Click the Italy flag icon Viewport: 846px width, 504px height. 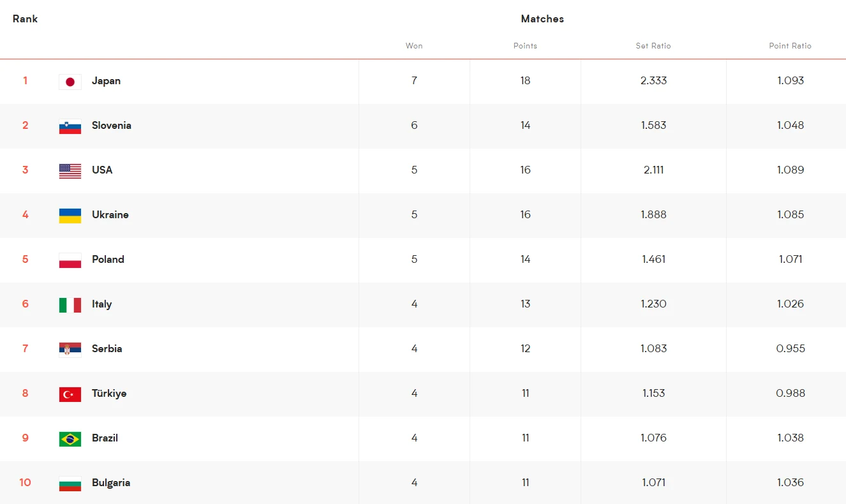pos(70,305)
